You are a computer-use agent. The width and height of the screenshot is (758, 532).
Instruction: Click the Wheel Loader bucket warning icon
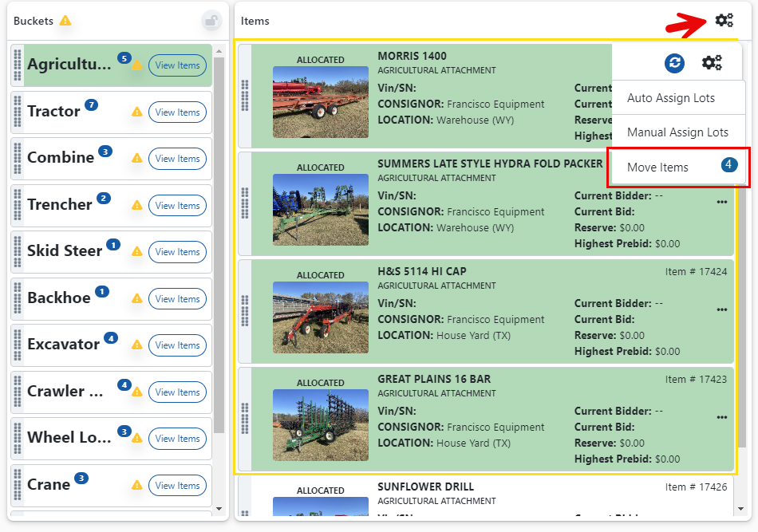point(136,438)
